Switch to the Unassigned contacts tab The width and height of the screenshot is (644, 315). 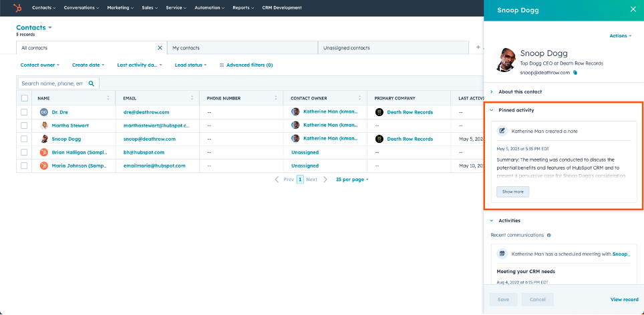coord(393,48)
